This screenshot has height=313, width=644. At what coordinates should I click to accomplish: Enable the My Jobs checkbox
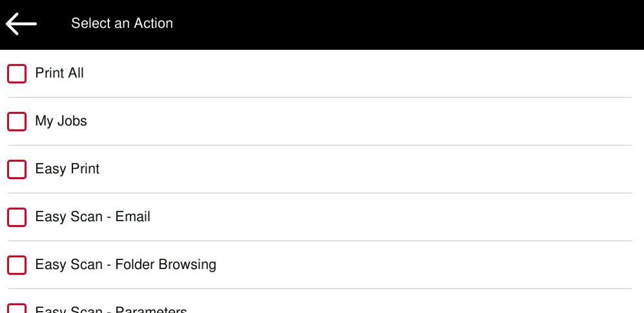point(17,122)
